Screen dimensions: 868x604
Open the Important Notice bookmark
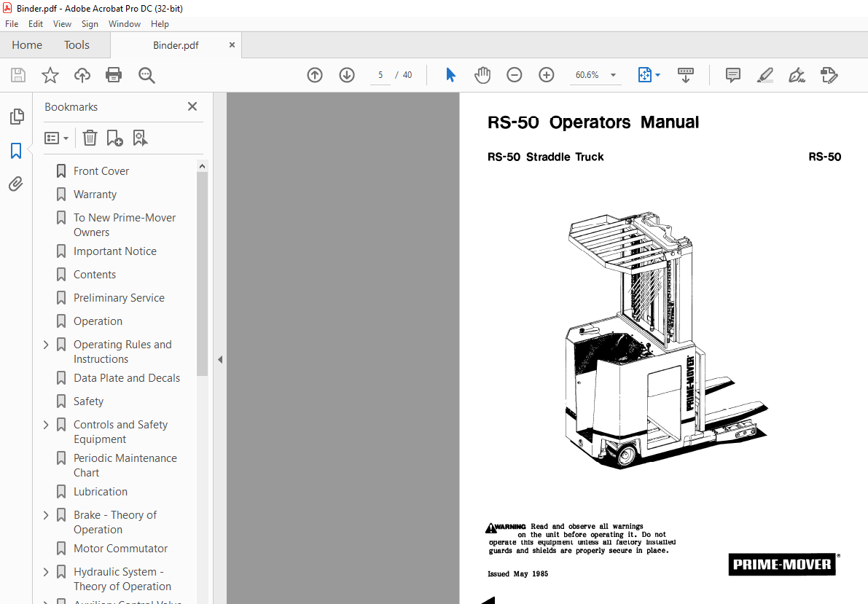point(115,251)
